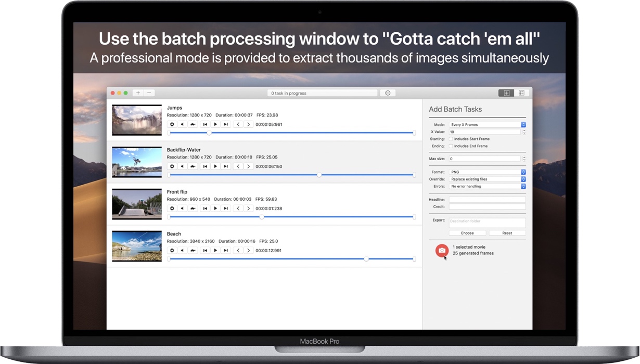The height and width of the screenshot is (364, 640).
Task: Click the Backflip-Water timeline slider
Action: [319, 175]
